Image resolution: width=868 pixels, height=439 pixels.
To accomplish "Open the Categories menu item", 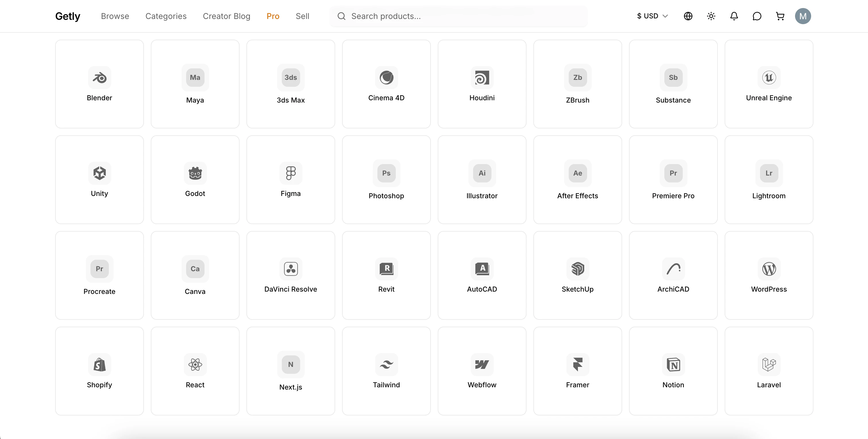I will point(166,16).
